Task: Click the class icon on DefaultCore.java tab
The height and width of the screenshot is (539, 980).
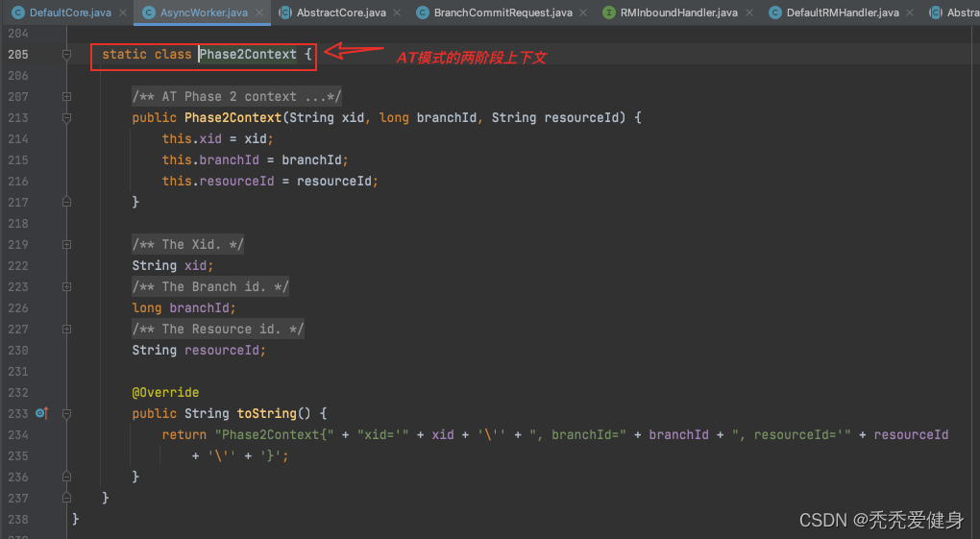Action: (18, 12)
